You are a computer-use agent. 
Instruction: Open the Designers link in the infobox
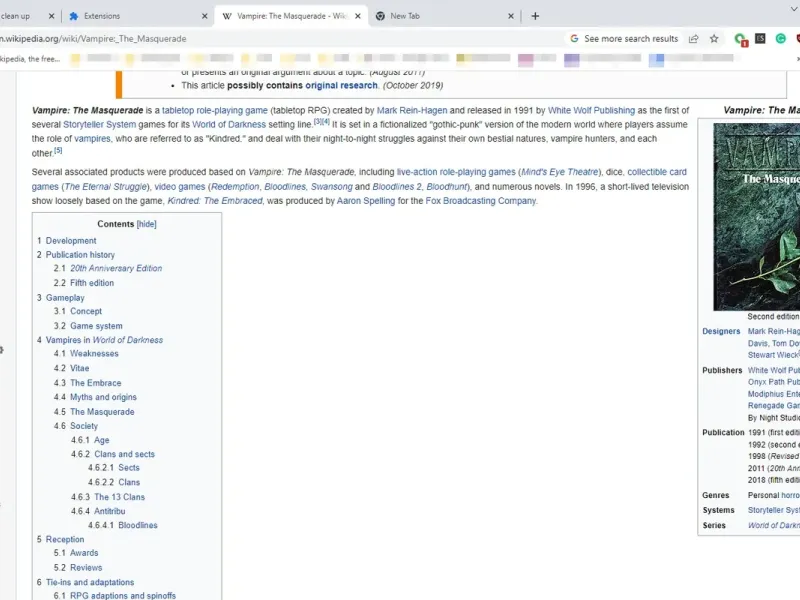click(x=721, y=332)
